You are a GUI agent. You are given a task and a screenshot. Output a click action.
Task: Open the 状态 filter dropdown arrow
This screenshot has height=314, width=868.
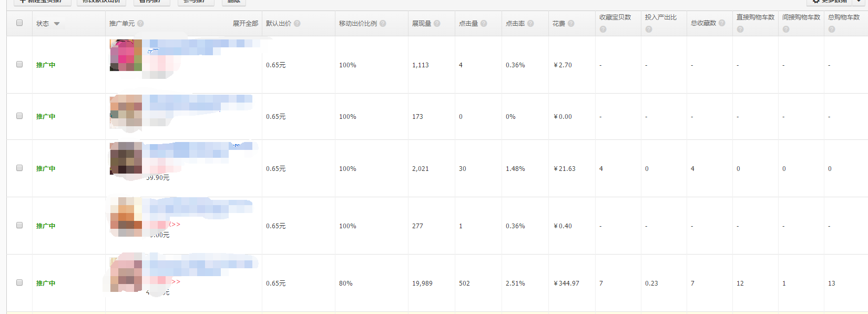57,24
